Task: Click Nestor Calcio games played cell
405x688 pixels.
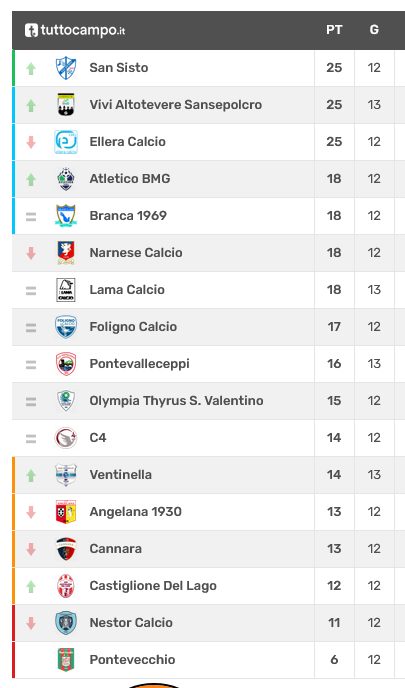Action: (374, 623)
